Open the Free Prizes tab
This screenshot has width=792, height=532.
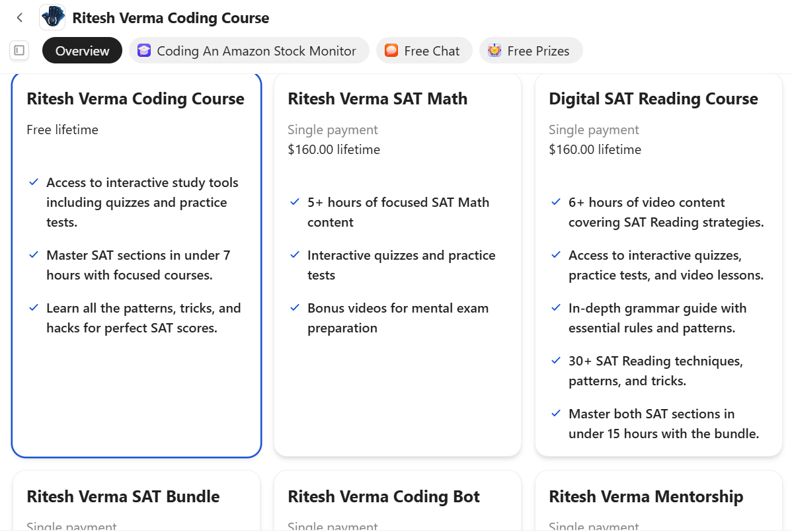click(531, 50)
